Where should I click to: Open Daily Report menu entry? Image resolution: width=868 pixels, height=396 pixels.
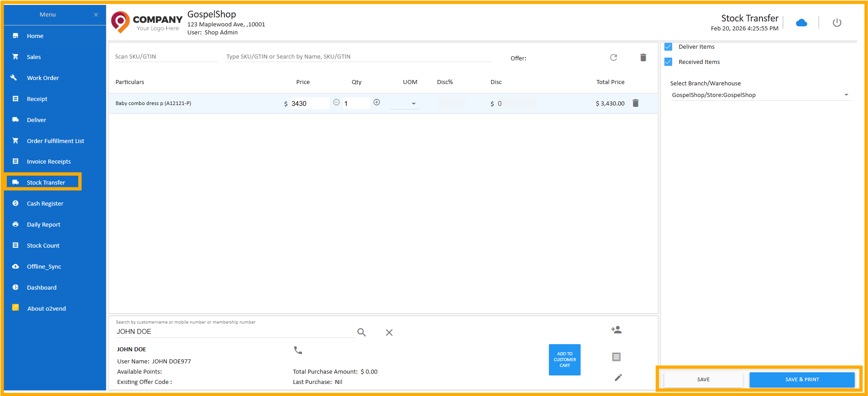(x=43, y=225)
